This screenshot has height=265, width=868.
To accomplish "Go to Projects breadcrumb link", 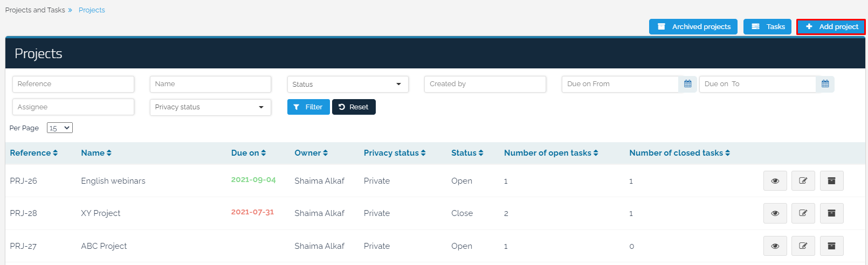I will point(92,10).
